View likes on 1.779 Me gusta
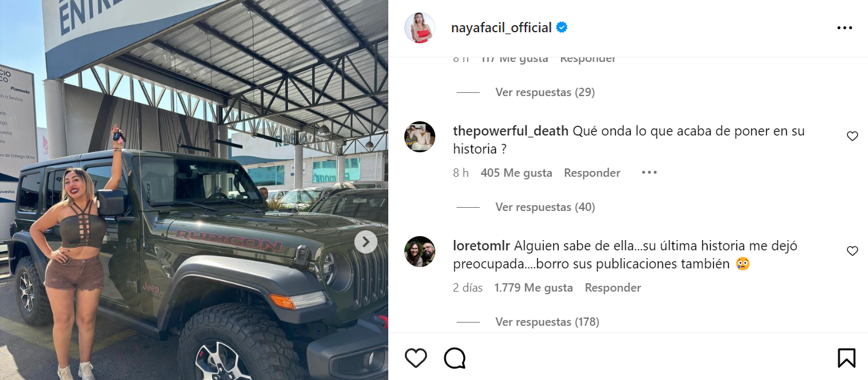Viewport: 868px width, 380px height. (x=533, y=288)
